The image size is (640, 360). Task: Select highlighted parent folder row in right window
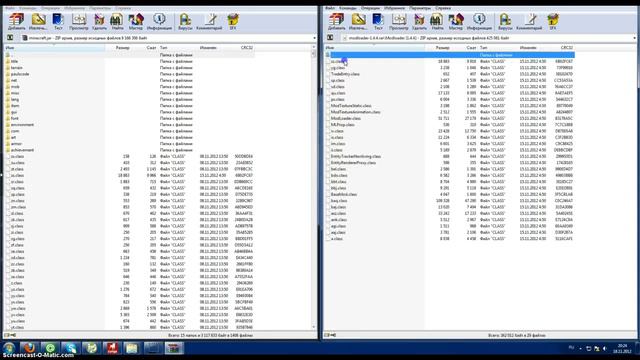pos(450,55)
